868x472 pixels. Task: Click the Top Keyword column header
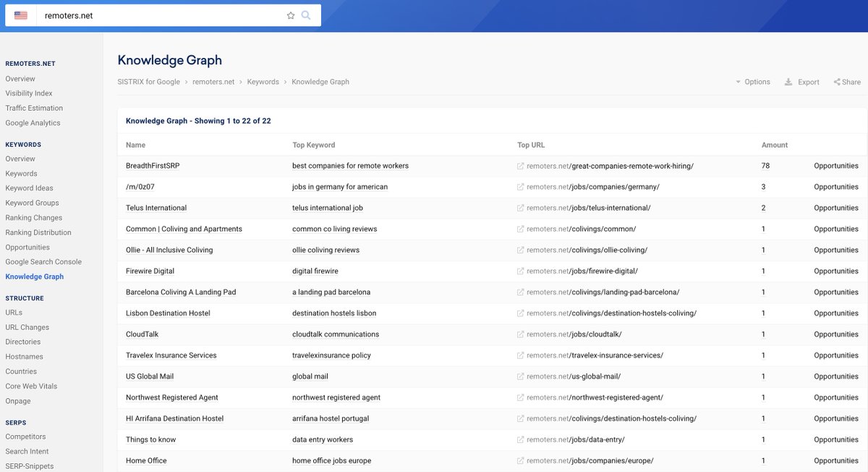pyautogui.click(x=314, y=145)
